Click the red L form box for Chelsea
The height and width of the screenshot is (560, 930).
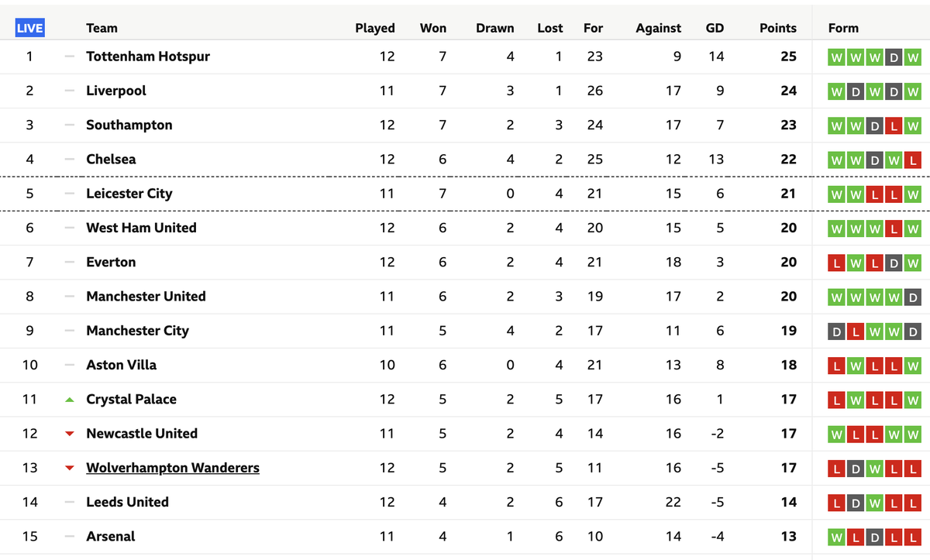point(913,160)
